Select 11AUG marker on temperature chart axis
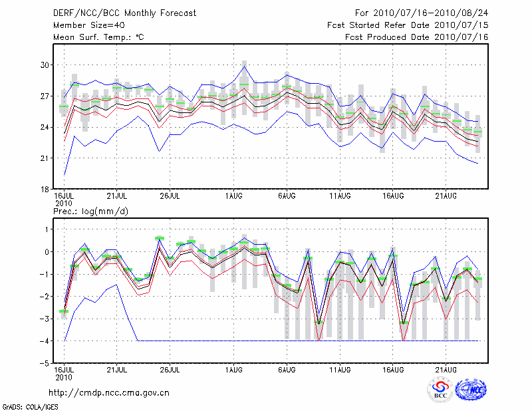This screenshot has height=411, width=532. point(340,196)
